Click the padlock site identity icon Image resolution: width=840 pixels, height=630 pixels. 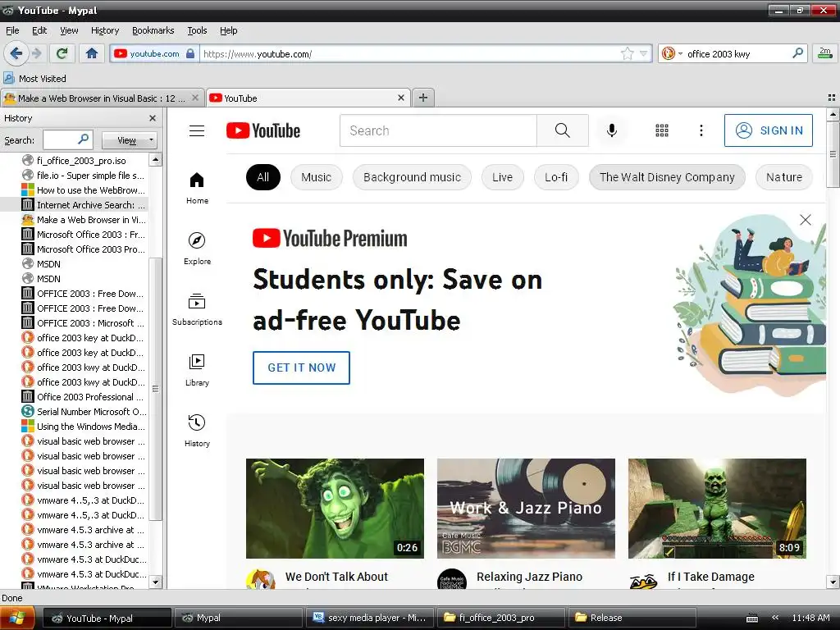tap(190, 53)
